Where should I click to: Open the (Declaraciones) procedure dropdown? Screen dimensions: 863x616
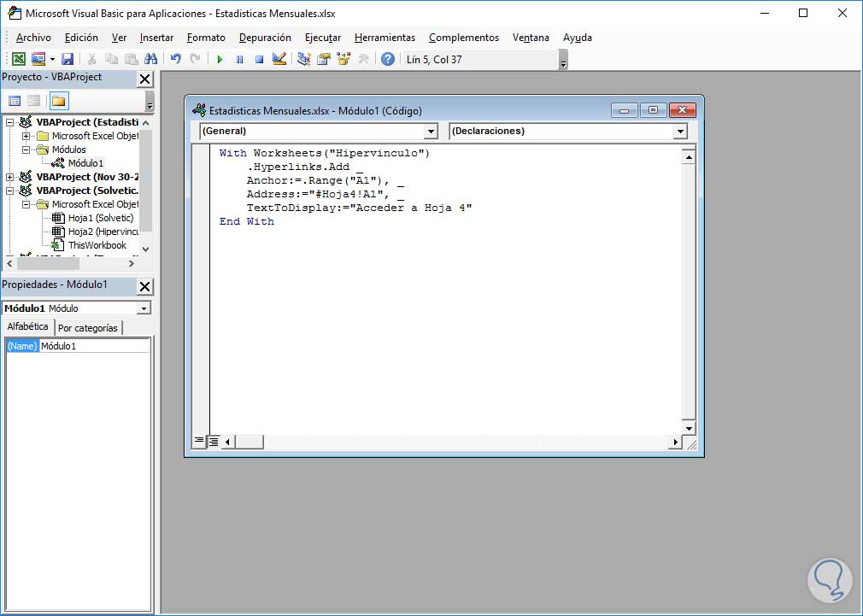pos(680,131)
